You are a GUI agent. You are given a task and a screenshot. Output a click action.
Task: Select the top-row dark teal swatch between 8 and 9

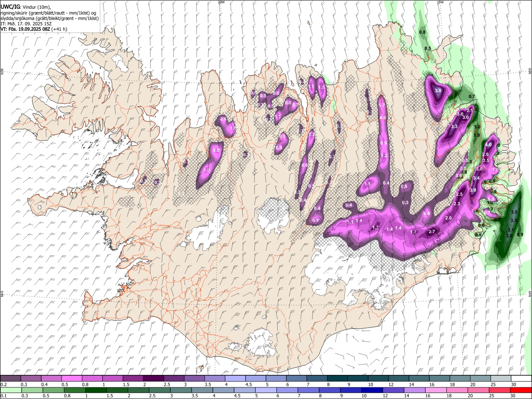point(337,378)
